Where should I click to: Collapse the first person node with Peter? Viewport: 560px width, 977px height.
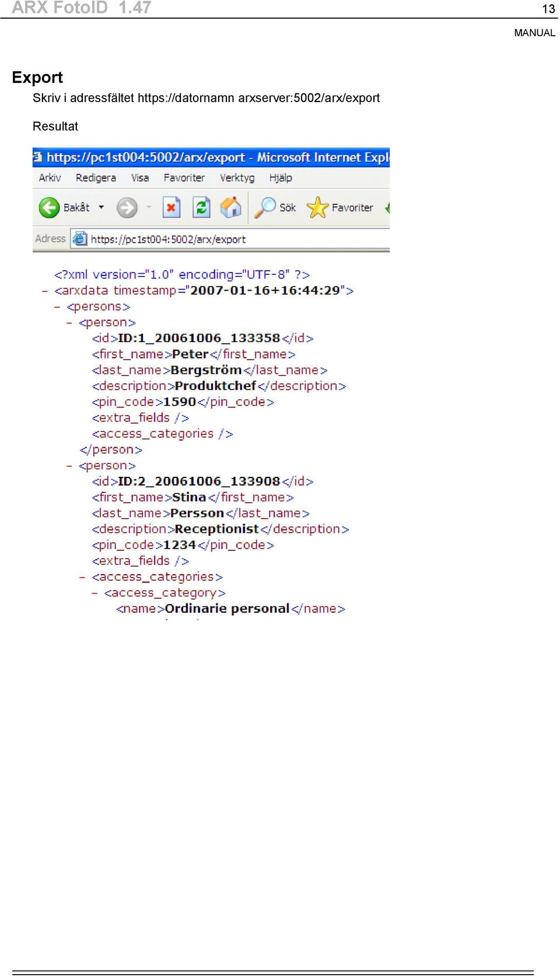(x=69, y=322)
